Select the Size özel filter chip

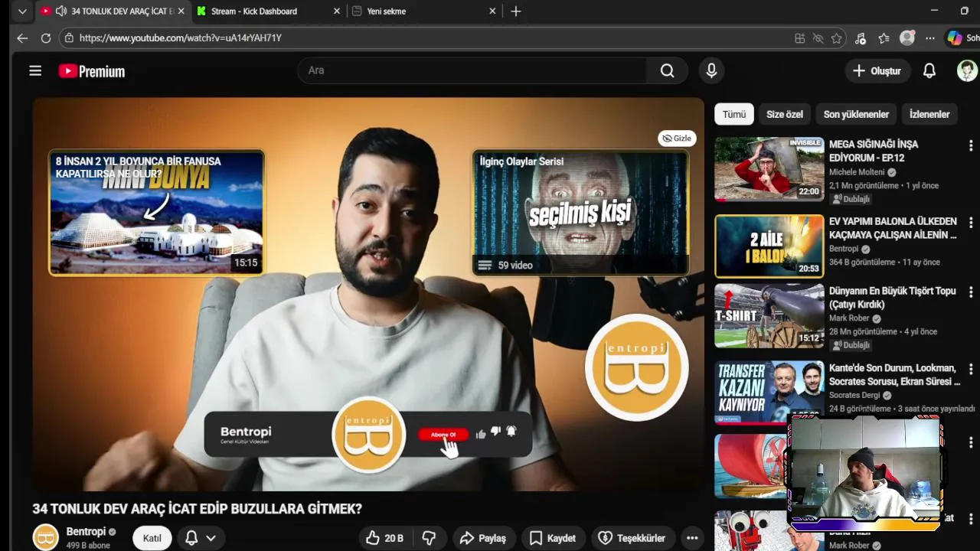tap(785, 114)
